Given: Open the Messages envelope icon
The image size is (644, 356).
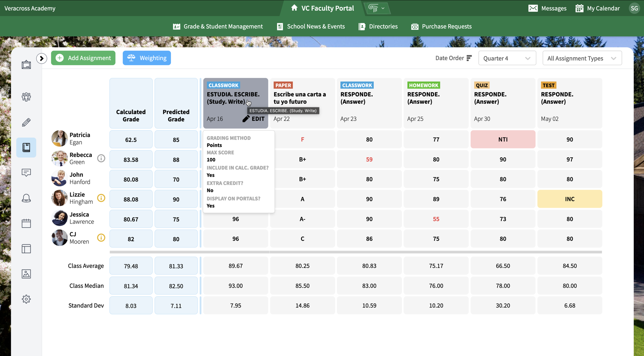Looking at the screenshot, I should click(x=533, y=8).
